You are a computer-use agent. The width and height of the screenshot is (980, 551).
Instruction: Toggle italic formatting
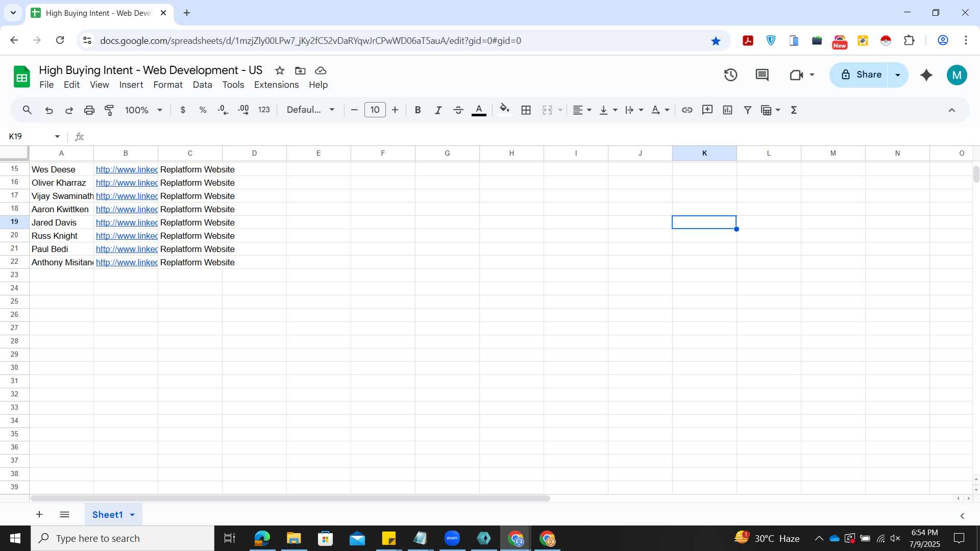tap(438, 110)
